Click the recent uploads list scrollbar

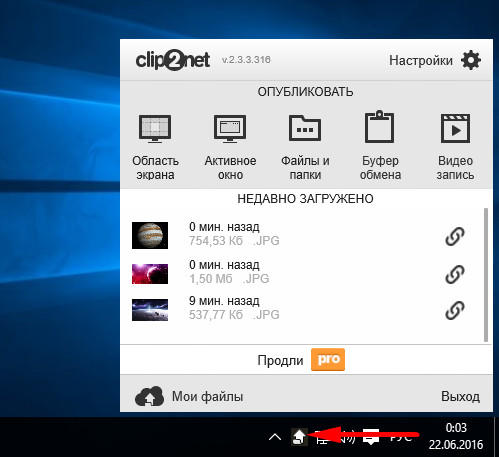pos(486,275)
